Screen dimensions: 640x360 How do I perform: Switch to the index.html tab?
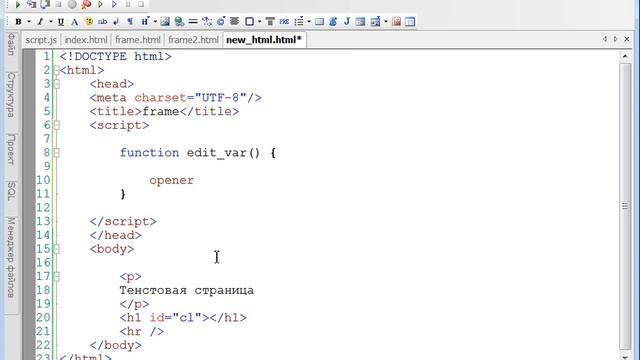pyautogui.click(x=86, y=40)
